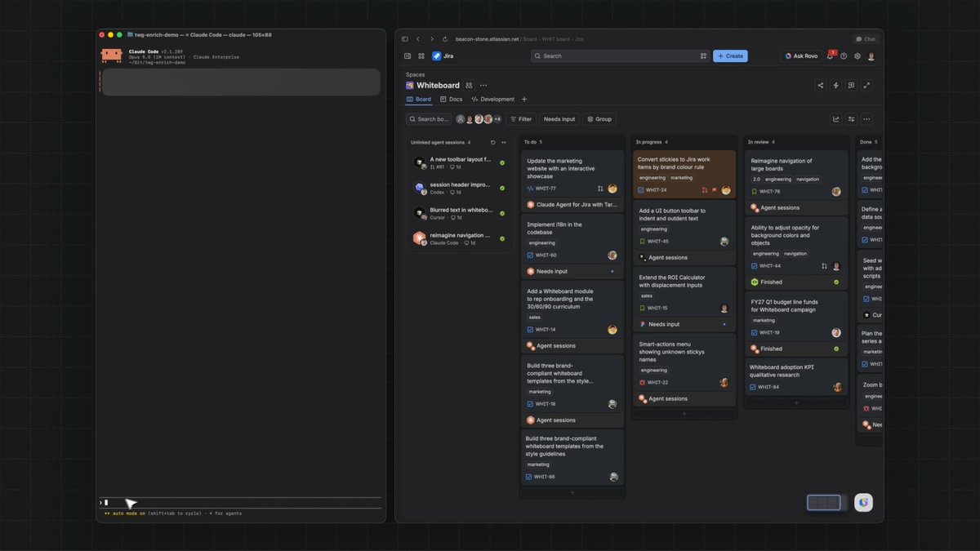Toggle the browser sidebar panel icon
Screen dimensions: 980x551
tap(405, 39)
